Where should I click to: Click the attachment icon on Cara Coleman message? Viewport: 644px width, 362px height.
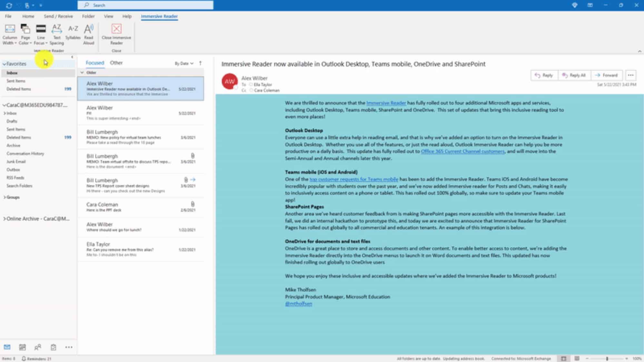[193, 204]
